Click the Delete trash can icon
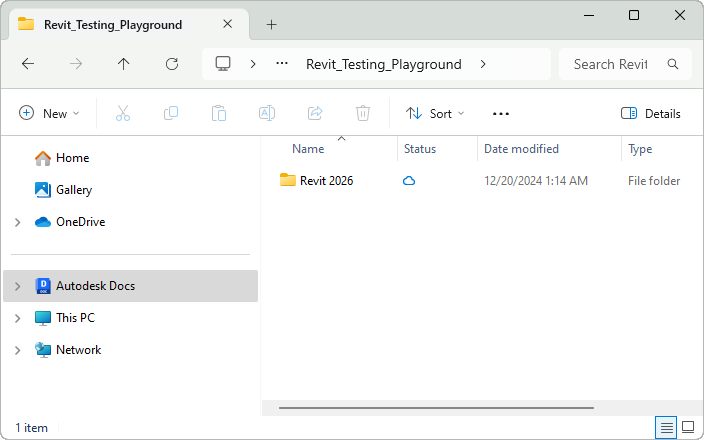Image resolution: width=704 pixels, height=440 pixels. click(363, 113)
